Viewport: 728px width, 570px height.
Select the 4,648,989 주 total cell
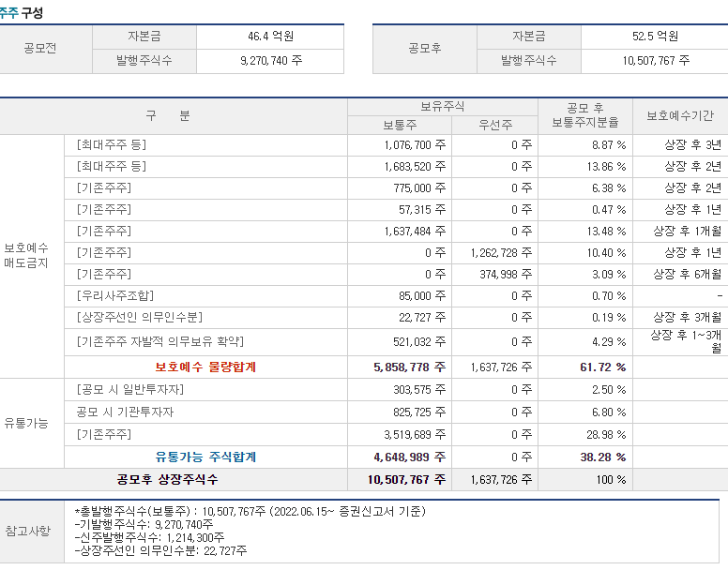(400, 457)
